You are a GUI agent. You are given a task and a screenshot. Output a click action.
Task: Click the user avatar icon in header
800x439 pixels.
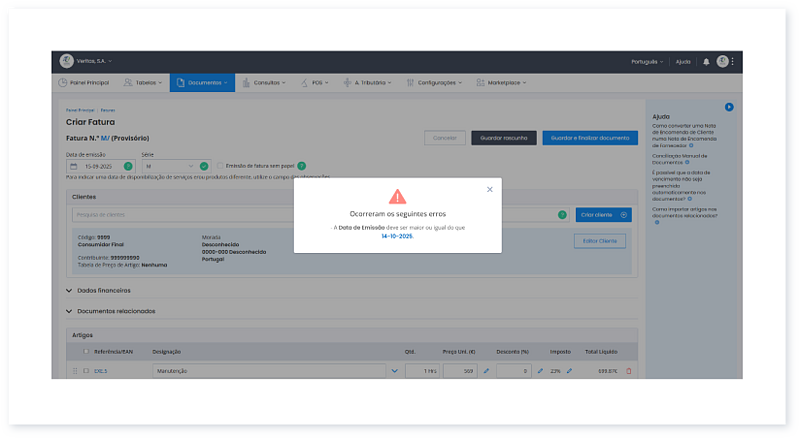722,61
